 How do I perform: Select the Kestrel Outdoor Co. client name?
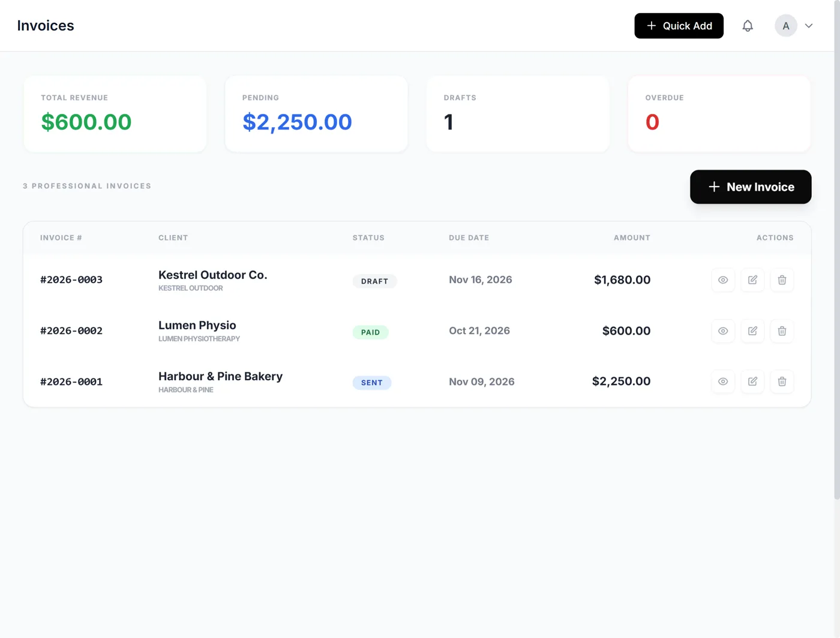[213, 275]
